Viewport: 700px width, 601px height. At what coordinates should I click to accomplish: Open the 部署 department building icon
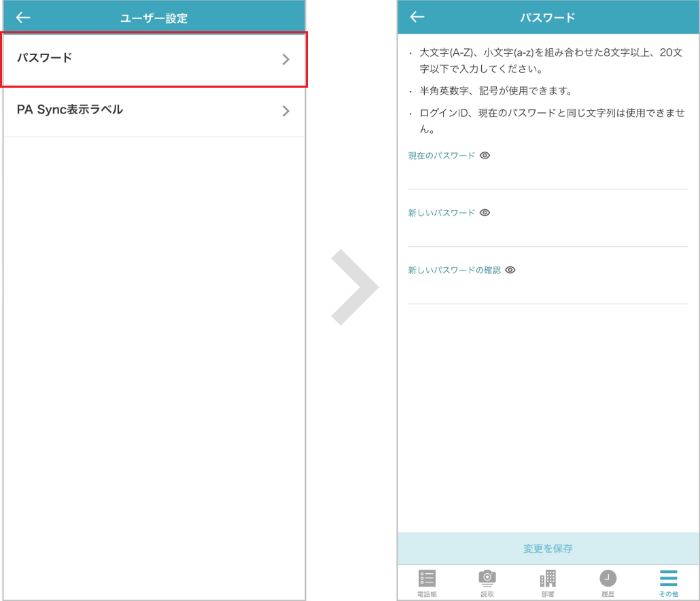[548, 578]
